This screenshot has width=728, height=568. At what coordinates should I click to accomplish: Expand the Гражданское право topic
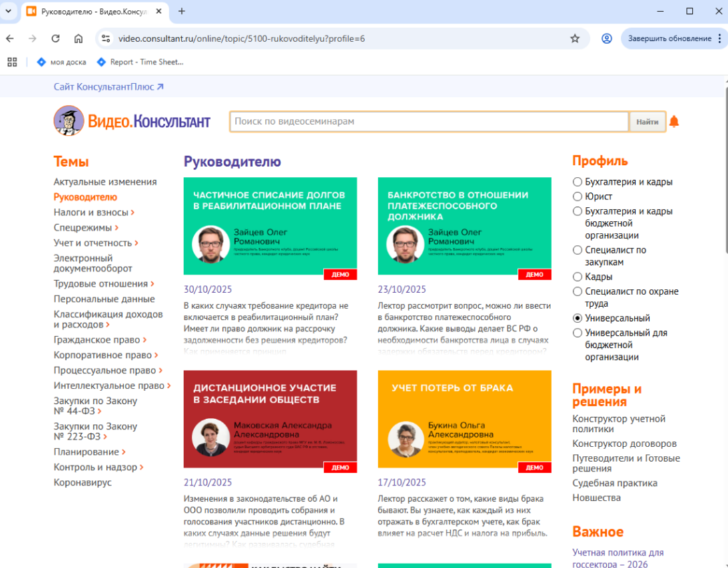100,340
